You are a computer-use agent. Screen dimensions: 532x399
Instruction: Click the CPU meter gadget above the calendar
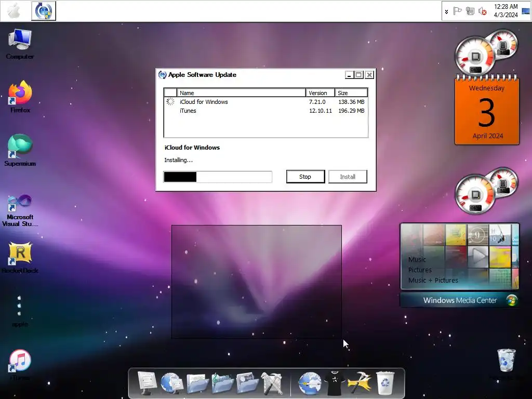point(486,51)
